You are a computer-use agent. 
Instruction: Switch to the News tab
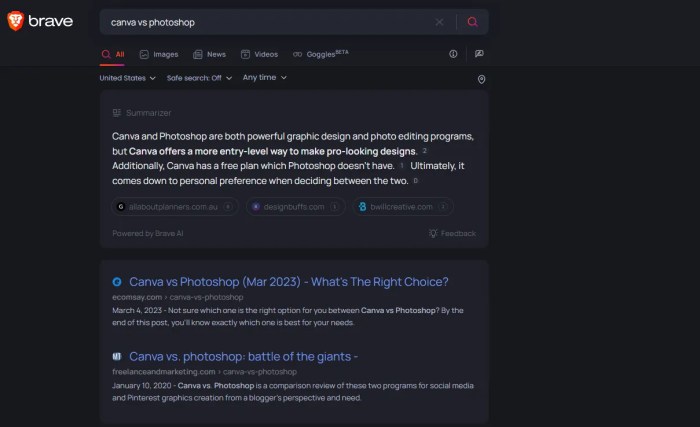pos(209,54)
